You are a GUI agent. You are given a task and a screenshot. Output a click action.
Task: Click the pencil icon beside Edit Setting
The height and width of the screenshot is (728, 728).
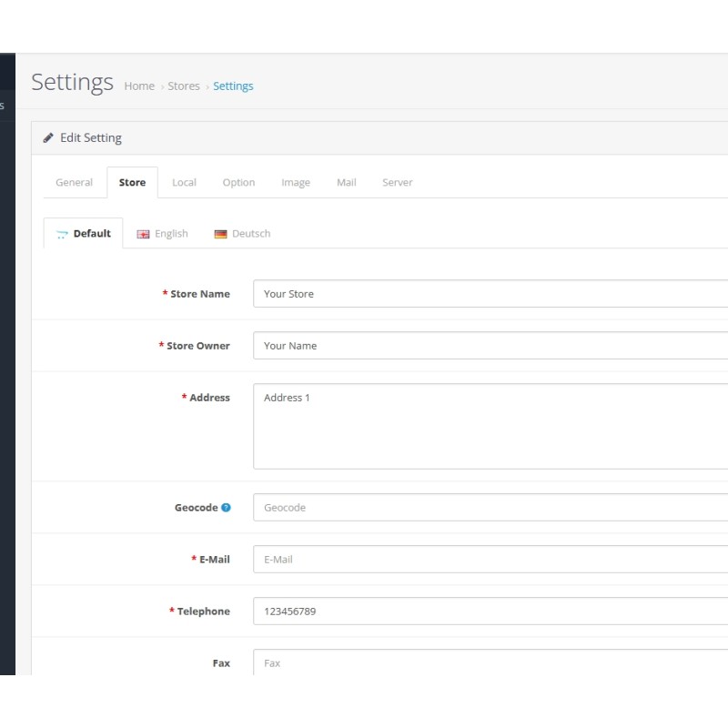point(48,138)
